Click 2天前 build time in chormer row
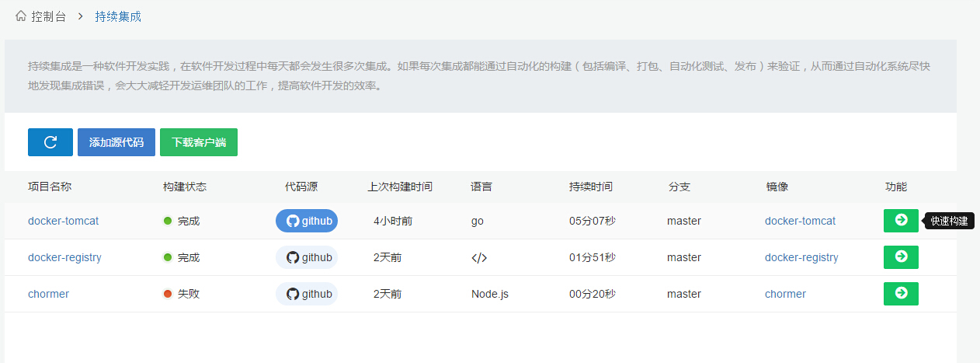Image resolution: width=980 pixels, height=363 pixels. click(387, 294)
